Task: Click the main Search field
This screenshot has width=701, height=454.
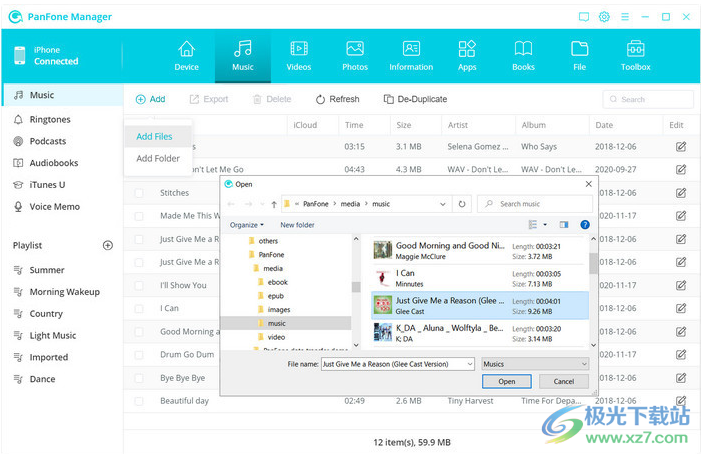Action: [x=648, y=99]
